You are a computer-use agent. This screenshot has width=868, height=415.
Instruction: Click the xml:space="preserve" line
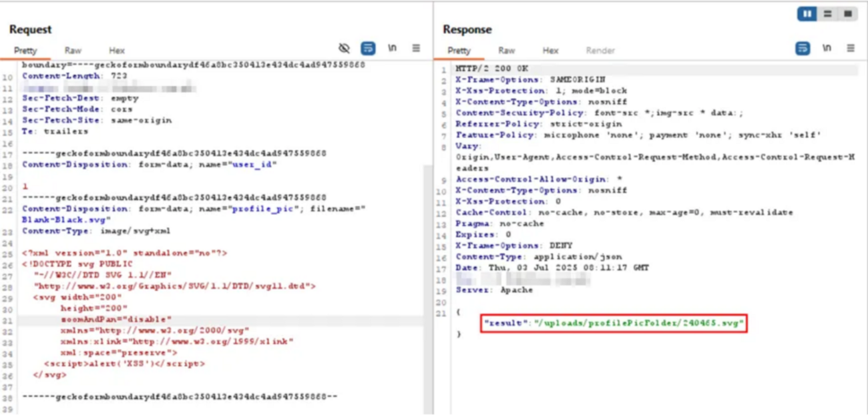tap(119, 352)
